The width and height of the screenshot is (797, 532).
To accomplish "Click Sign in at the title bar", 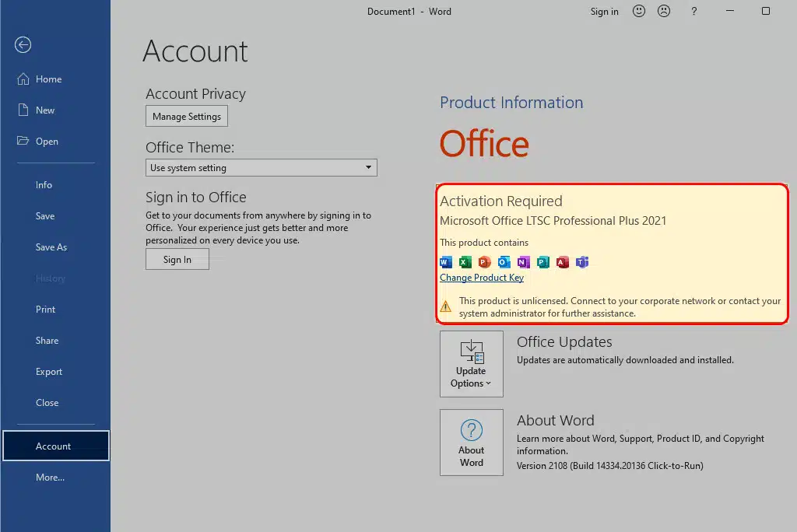I will [x=604, y=12].
